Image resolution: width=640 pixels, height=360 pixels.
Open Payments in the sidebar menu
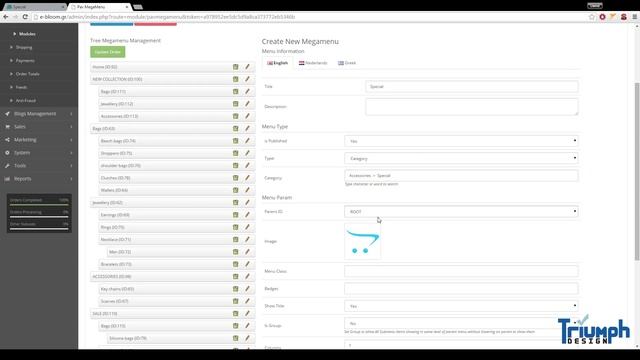click(25, 60)
